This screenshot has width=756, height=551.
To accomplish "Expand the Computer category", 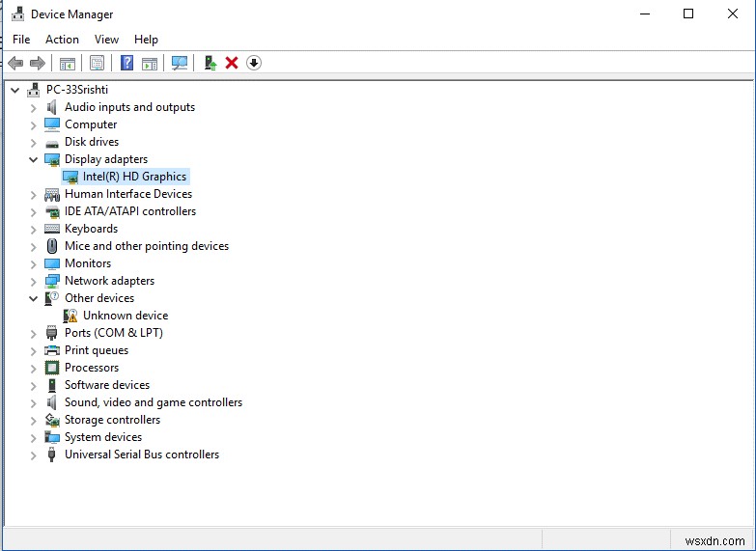I will point(33,125).
